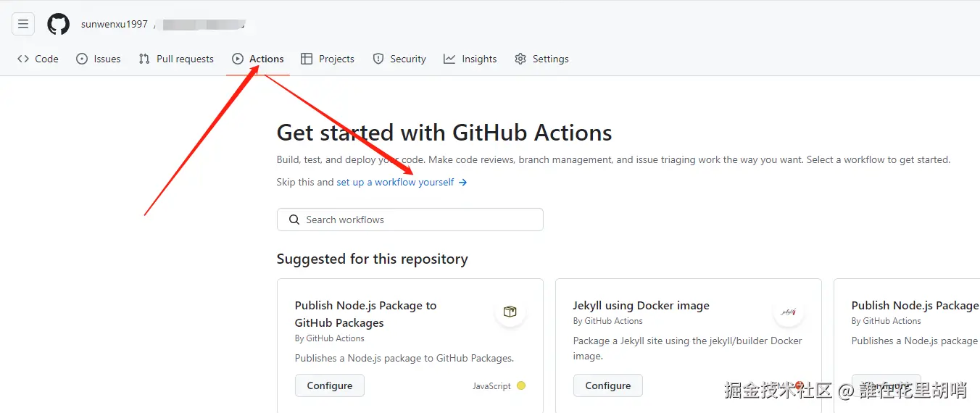View the Insights tab
This screenshot has height=413, width=980.
coord(470,59)
